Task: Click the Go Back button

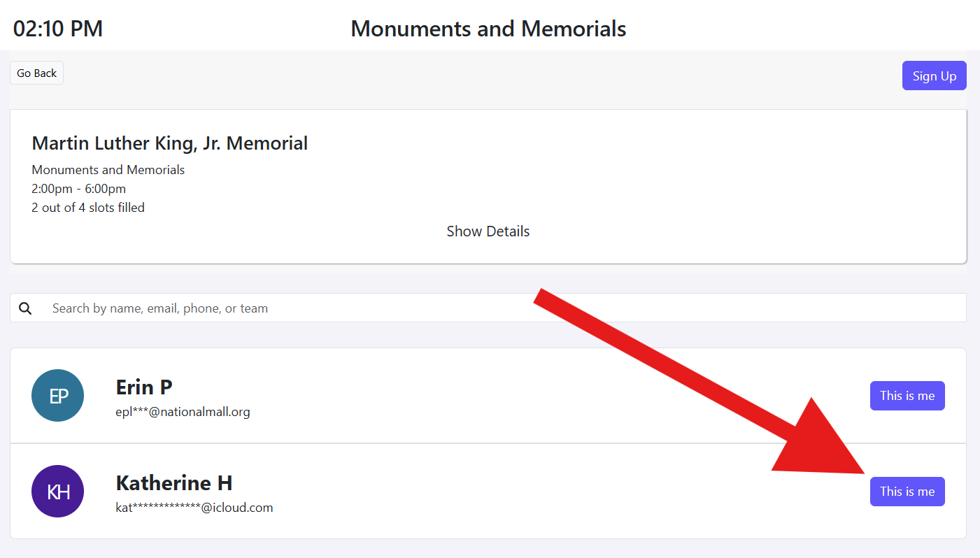Action: (36, 73)
